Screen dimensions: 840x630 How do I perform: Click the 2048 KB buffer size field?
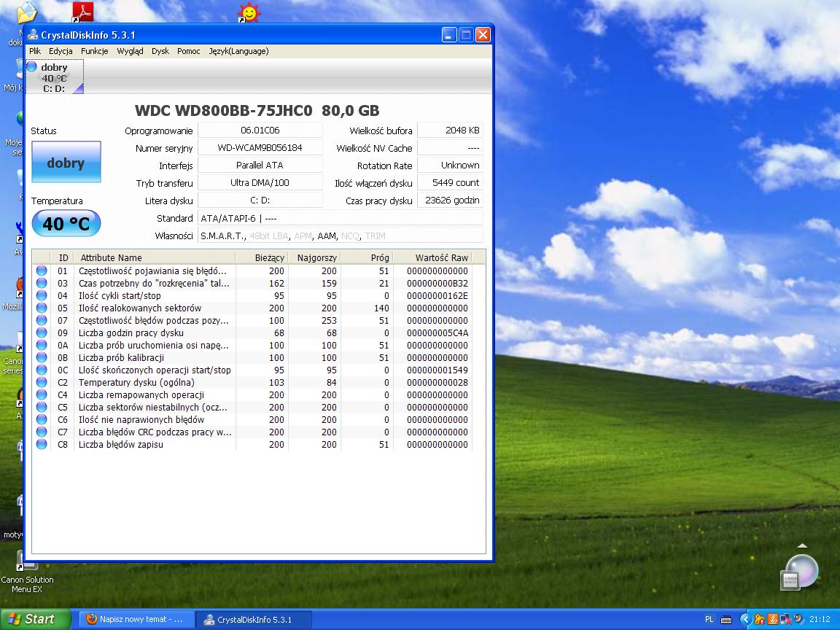[450, 131]
